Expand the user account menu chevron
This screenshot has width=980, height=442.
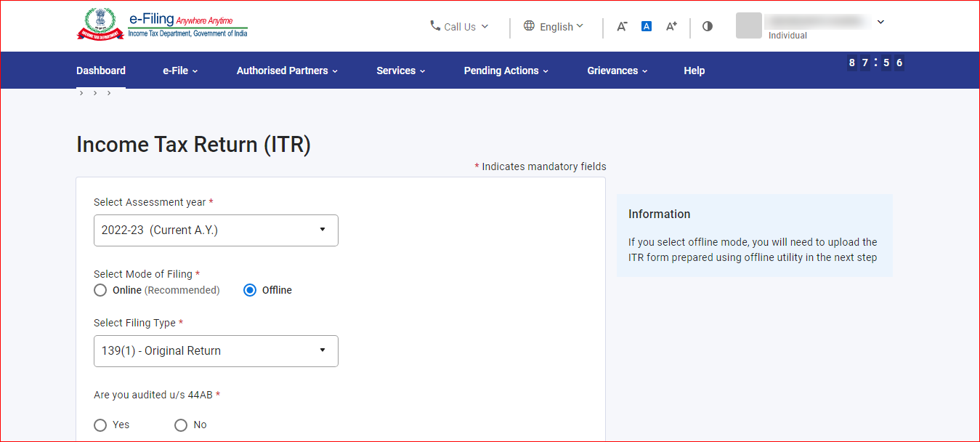point(880,22)
